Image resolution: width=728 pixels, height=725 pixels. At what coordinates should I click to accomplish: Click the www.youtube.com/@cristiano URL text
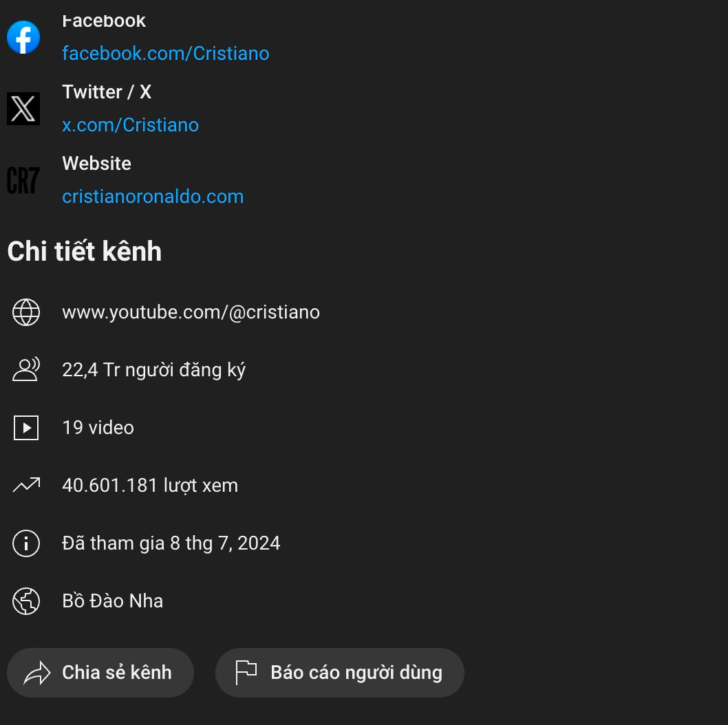coord(191,312)
